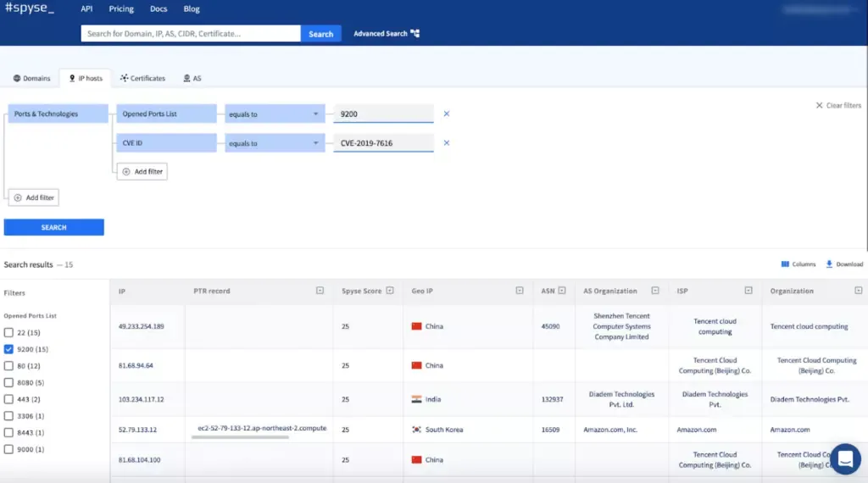Toggle the port 9000 checkbox
The image size is (868, 483).
click(x=8, y=449)
